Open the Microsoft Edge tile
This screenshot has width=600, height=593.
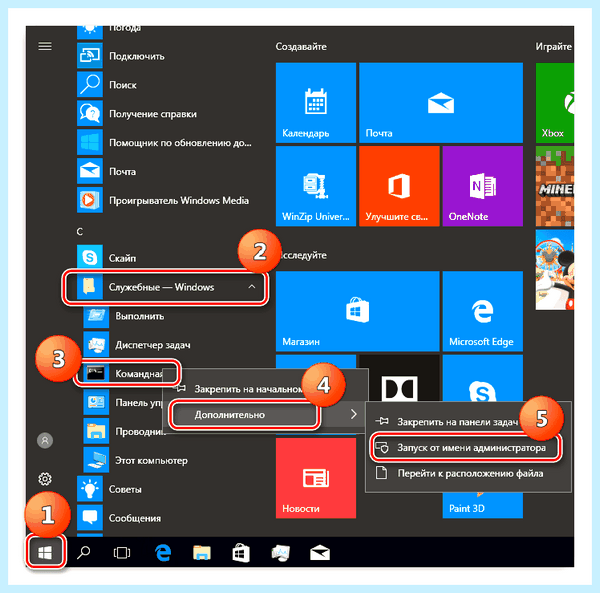pos(483,311)
